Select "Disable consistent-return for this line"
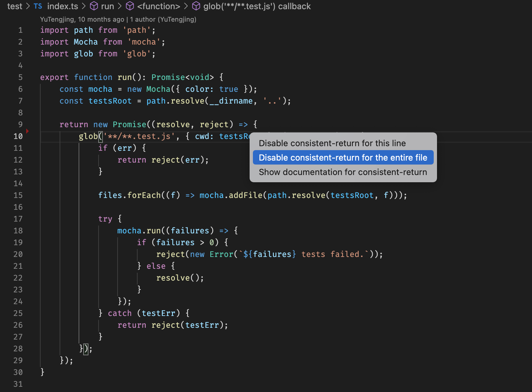Viewport: 532px width, 392px height. (332, 143)
